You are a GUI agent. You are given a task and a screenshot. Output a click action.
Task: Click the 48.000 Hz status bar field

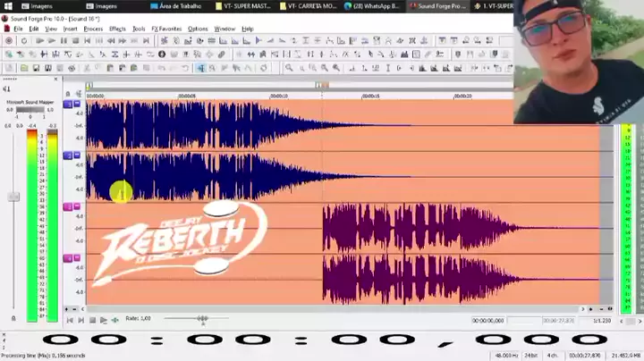click(x=506, y=356)
